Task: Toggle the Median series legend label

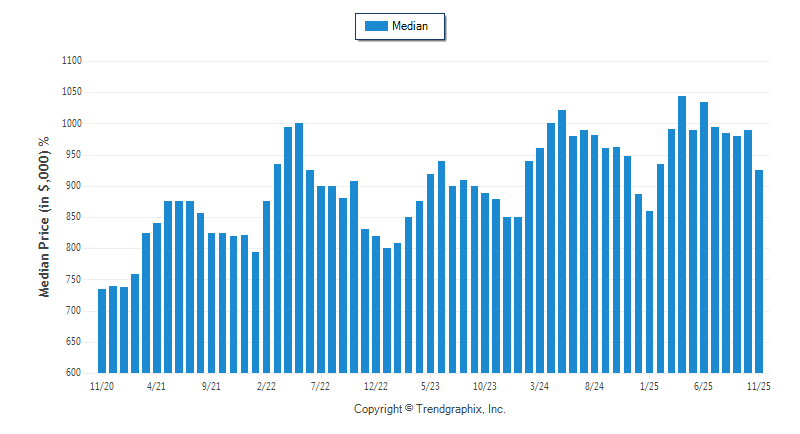Action: pyautogui.click(x=410, y=26)
